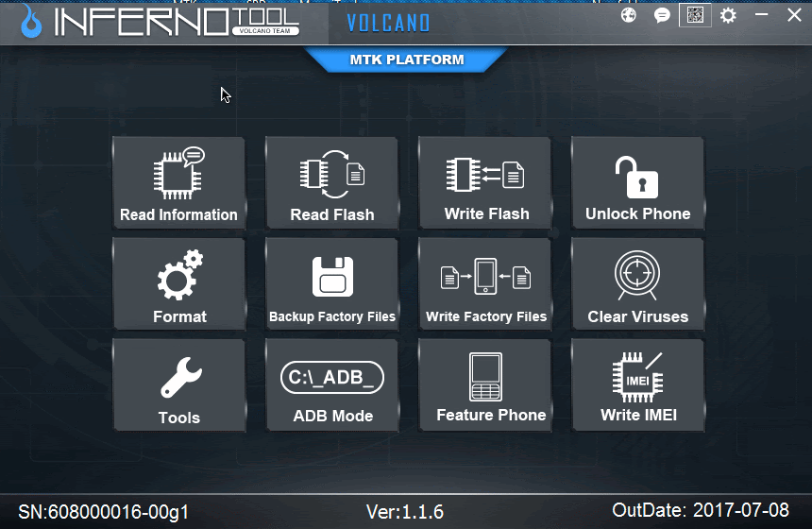This screenshot has width=812, height=529.
Task: Show the QR code button
Action: 695,15
